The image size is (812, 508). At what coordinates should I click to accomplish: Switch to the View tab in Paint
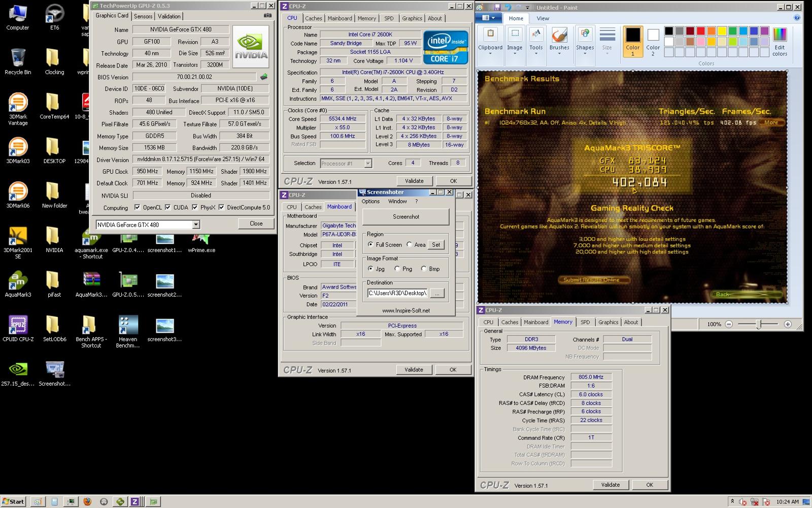[543, 18]
